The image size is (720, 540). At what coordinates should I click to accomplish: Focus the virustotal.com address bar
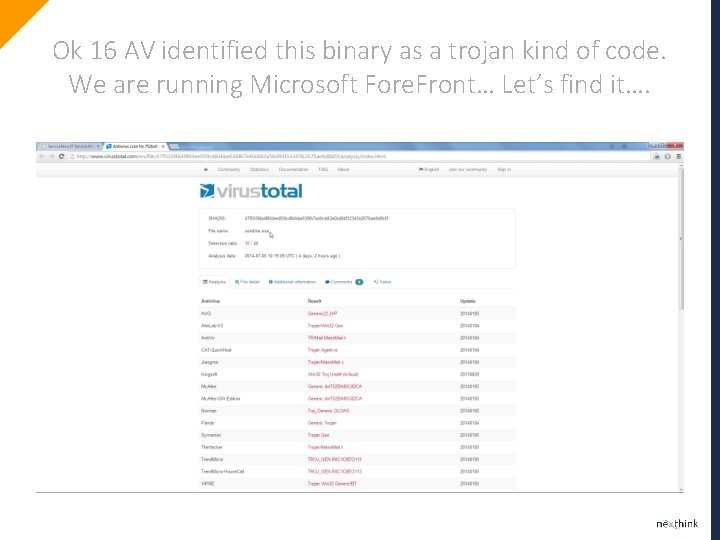pyautogui.click(x=358, y=157)
